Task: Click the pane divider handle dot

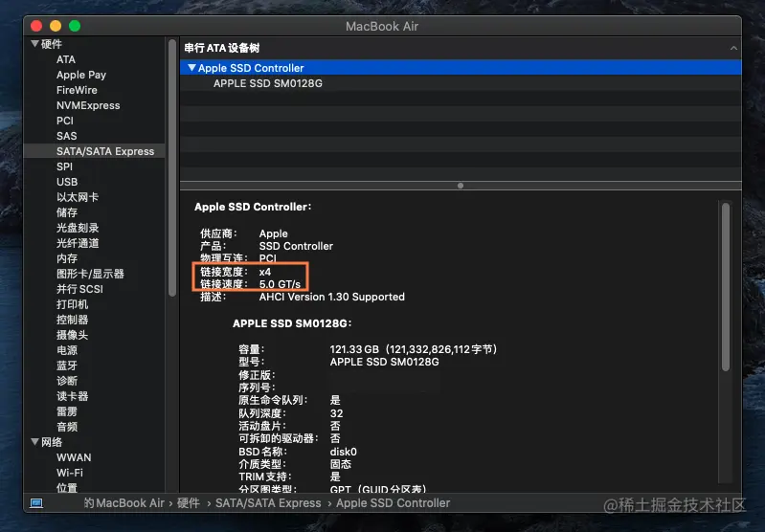Action: (x=461, y=186)
